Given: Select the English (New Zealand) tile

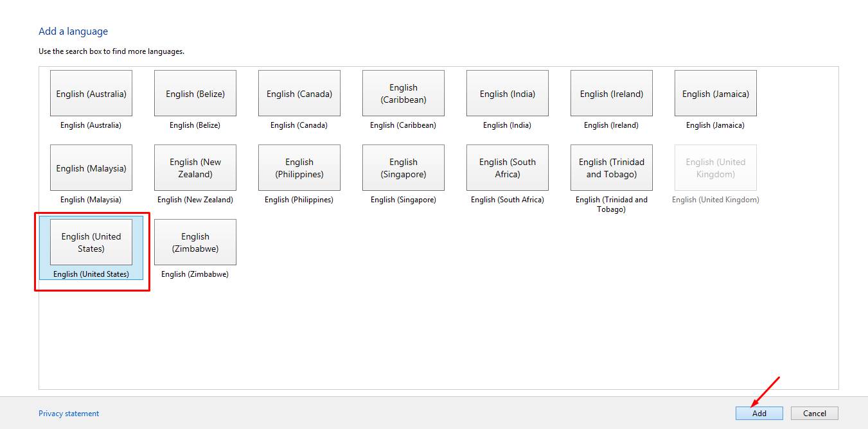Looking at the screenshot, I should (x=195, y=168).
